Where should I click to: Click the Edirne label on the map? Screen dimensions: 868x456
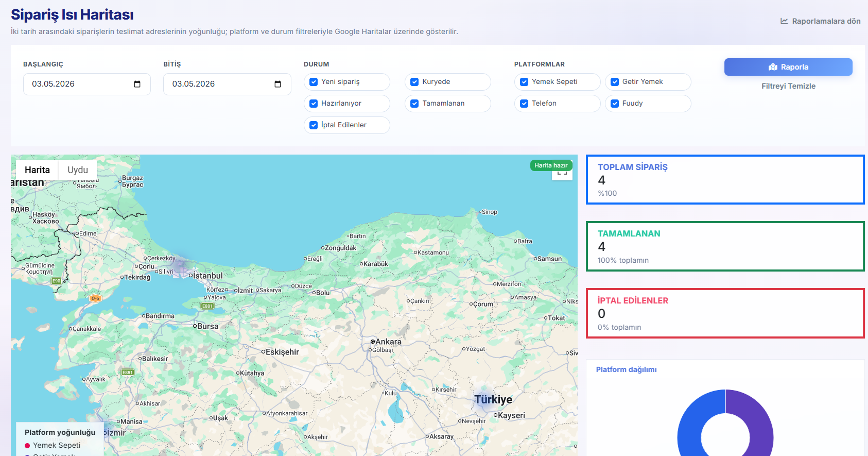(x=88, y=233)
